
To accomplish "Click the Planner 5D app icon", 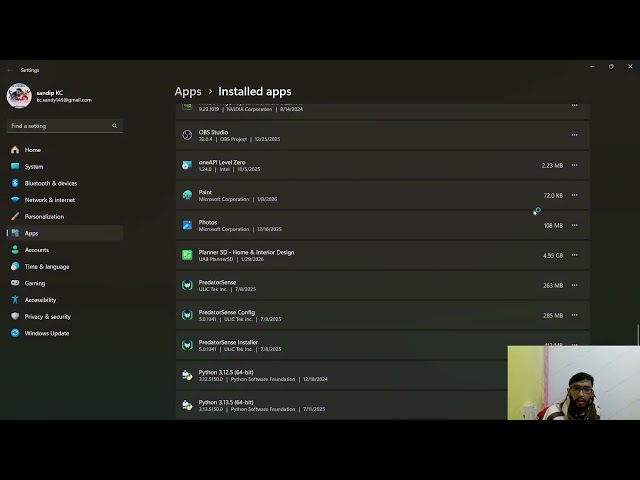I will coord(187,255).
